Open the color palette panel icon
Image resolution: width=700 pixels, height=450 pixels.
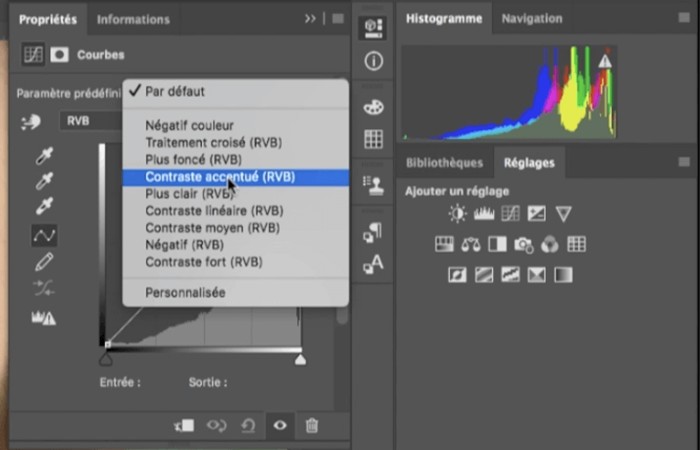pos(373,107)
